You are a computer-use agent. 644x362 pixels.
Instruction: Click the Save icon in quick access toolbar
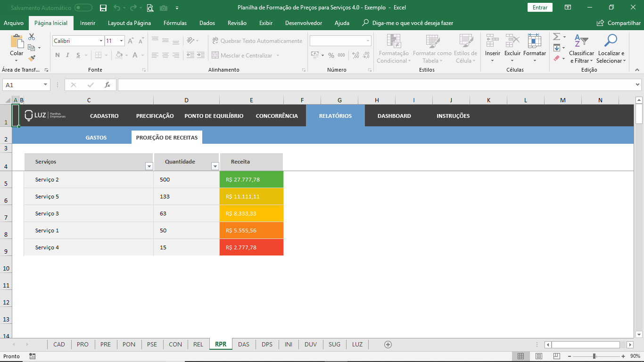pyautogui.click(x=103, y=8)
